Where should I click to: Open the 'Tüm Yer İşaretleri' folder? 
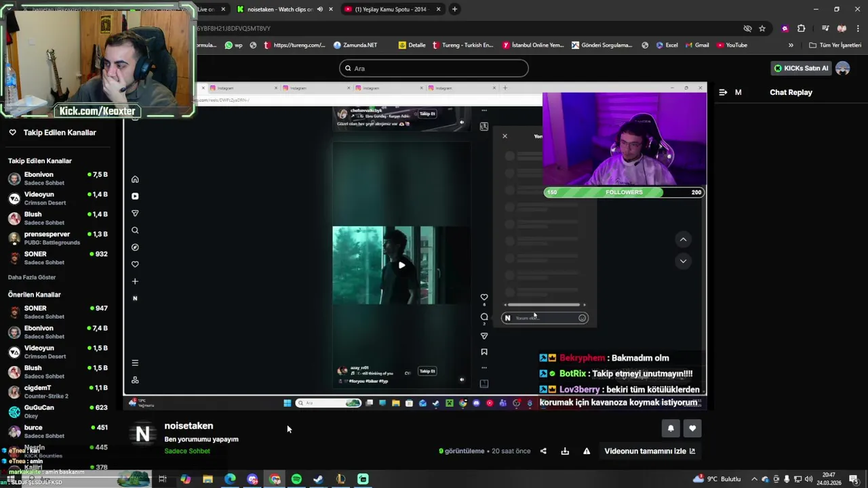(835, 45)
